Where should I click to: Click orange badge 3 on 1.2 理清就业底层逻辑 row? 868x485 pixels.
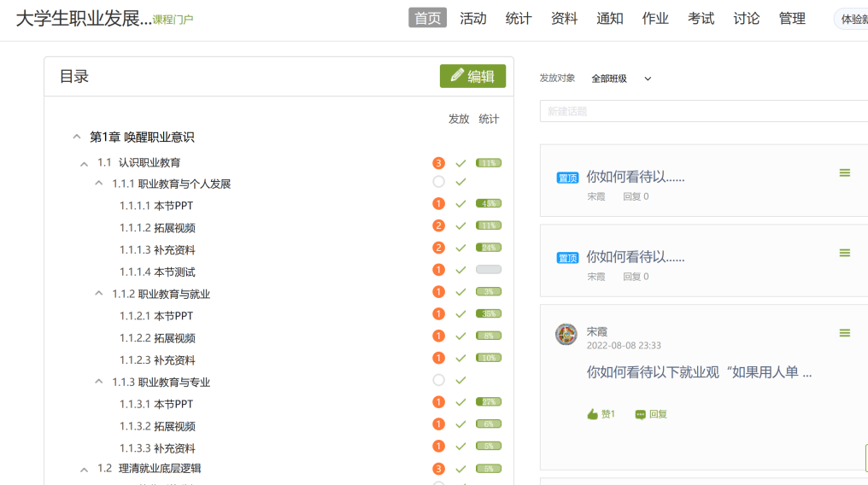(x=438, y=469)
